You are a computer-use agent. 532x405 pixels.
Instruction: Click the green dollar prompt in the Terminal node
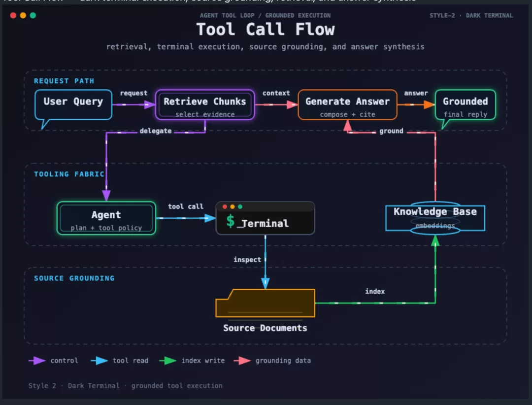[x=231, y=221]
